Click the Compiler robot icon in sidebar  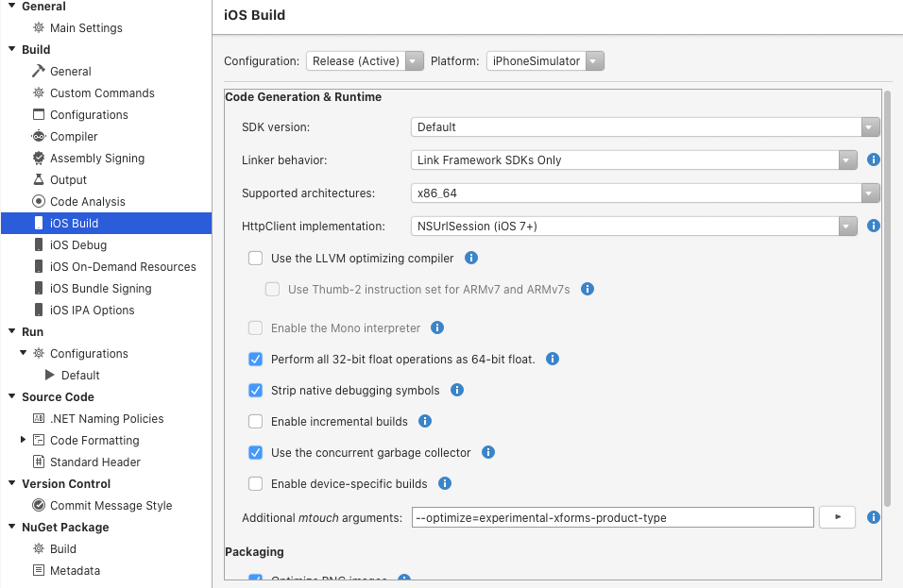[x=39, y=136]
